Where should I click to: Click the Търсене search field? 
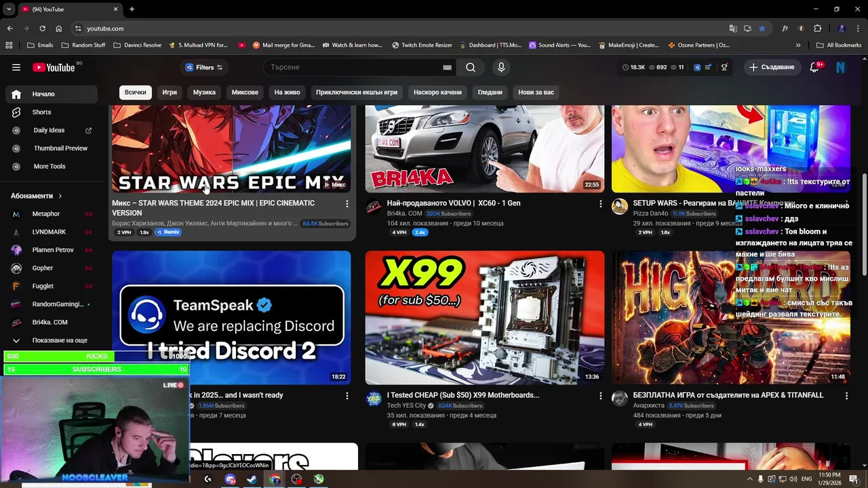click(353, 67)
